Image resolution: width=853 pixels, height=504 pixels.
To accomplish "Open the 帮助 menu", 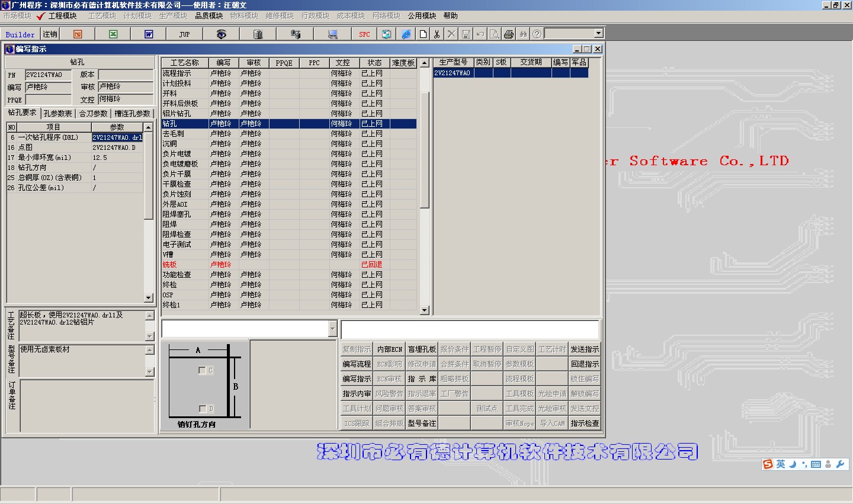I will [x=451, y=16].
